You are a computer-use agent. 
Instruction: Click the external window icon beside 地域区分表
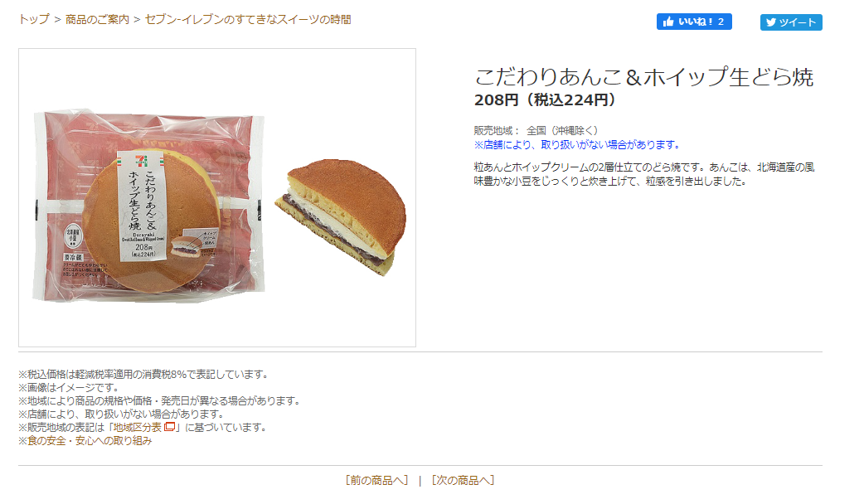coord(170,427)
